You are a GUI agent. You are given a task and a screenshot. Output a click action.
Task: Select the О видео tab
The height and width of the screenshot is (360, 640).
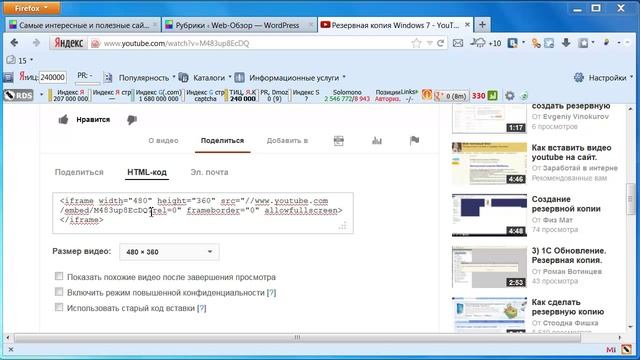point(163,140)
